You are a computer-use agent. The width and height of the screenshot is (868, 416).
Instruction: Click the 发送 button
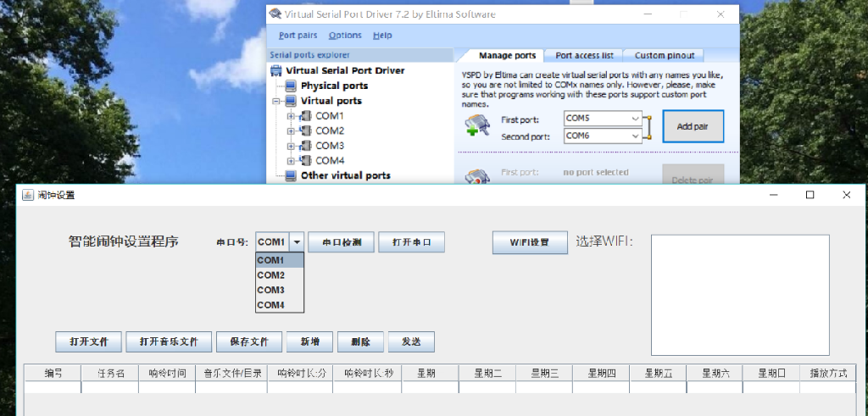411,342
